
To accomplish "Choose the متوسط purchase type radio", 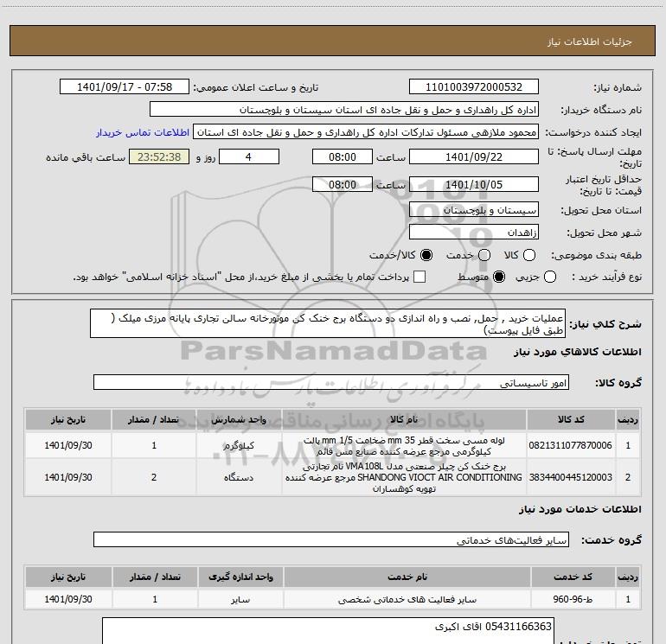I will [x=499, y=277].
